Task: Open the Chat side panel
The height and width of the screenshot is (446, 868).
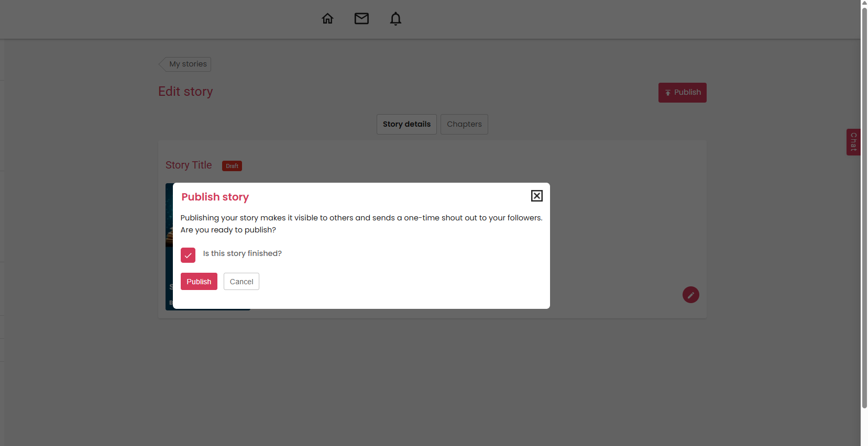Action: point(853,142)
